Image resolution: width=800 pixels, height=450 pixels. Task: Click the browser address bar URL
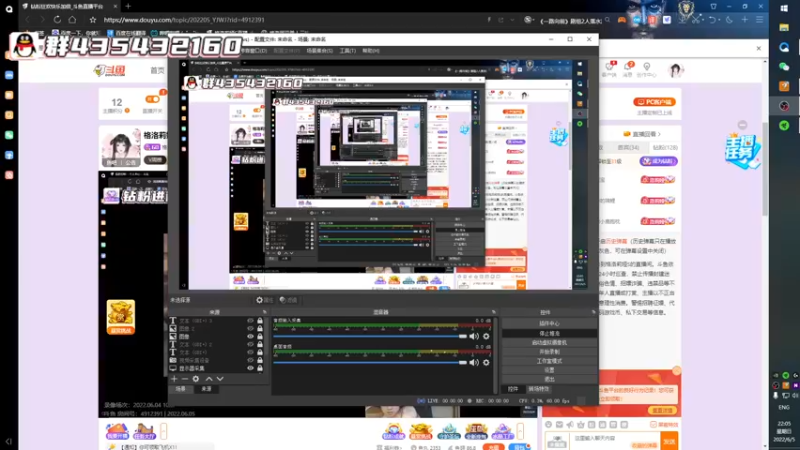click(x=184, y=20)
